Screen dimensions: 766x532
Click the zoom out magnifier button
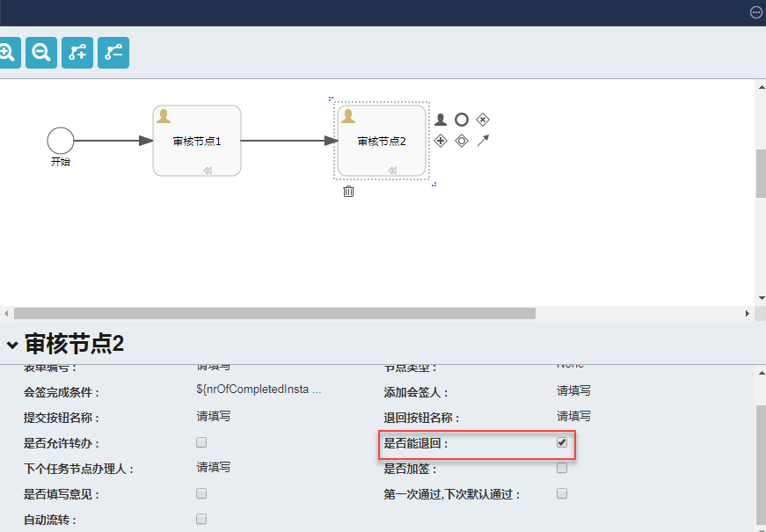40,53
